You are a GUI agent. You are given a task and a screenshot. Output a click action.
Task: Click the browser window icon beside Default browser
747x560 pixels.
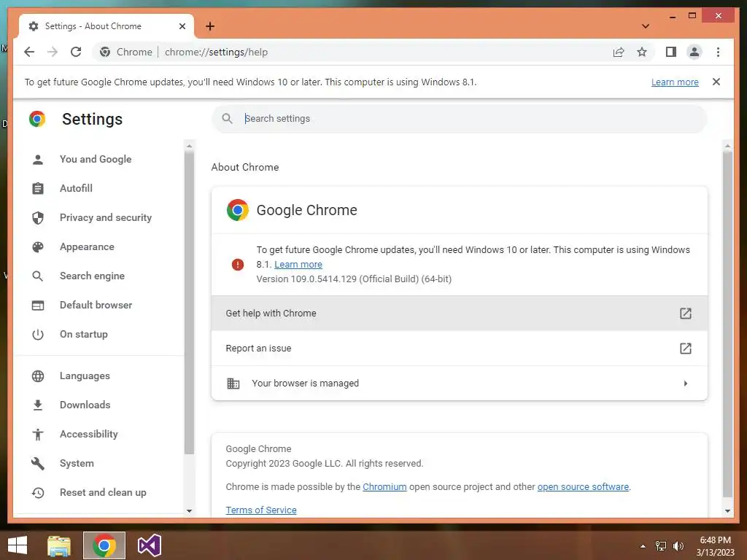point(38,306)
